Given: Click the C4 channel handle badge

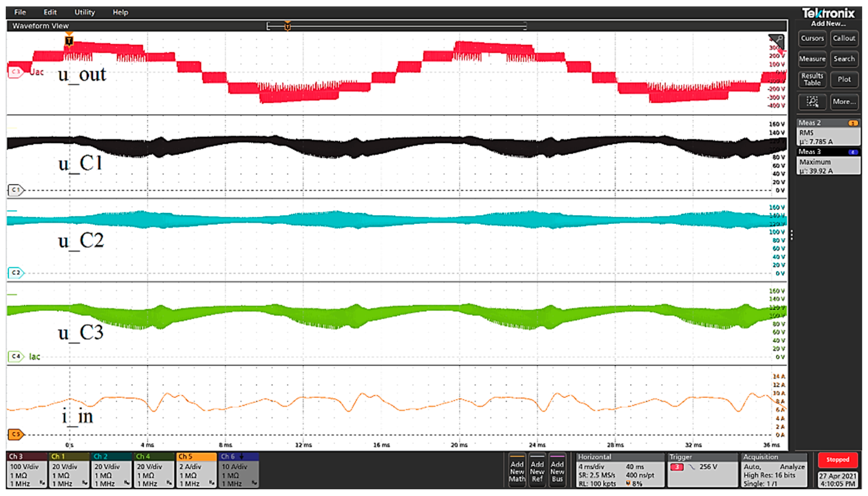Looking at the screenshot, I should [x=16, y=357].
